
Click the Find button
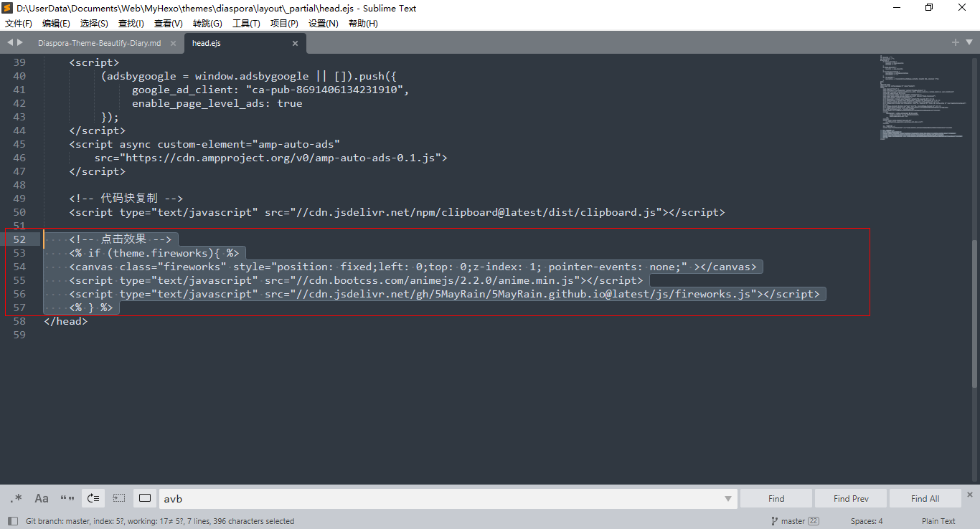click(x=776, y=498)
